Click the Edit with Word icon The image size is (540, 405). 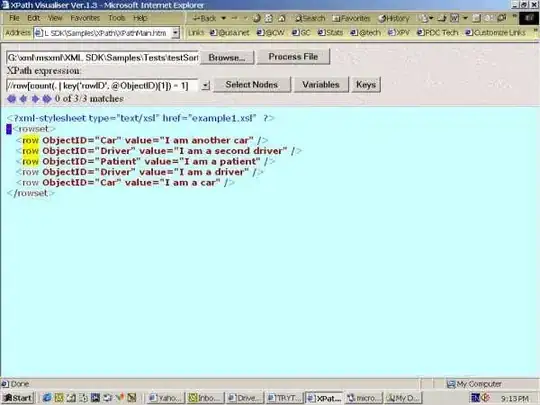pyautogui.click(x=455, y=18)
